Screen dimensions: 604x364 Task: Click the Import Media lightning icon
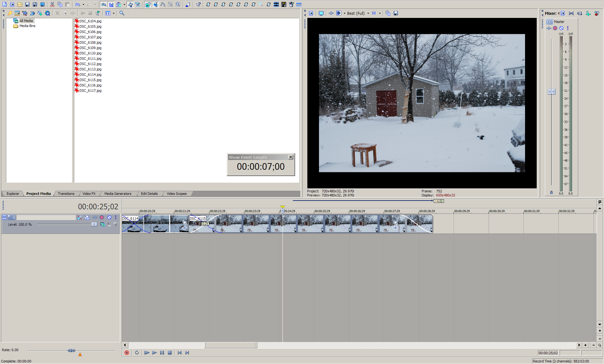(x=10, y=13)
